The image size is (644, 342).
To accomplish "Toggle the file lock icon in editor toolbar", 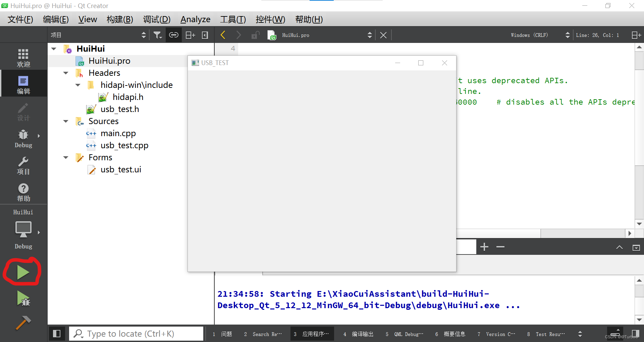I will click(x=255, y=35).
